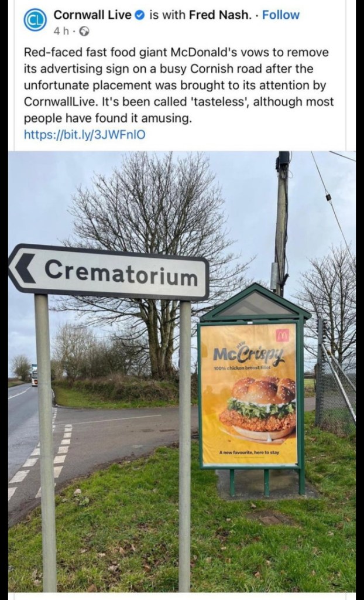Click the lorry on the distant road

point(34,376)
